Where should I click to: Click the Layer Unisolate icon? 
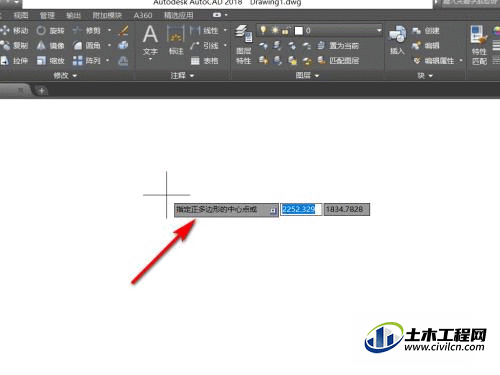[277, 60]
